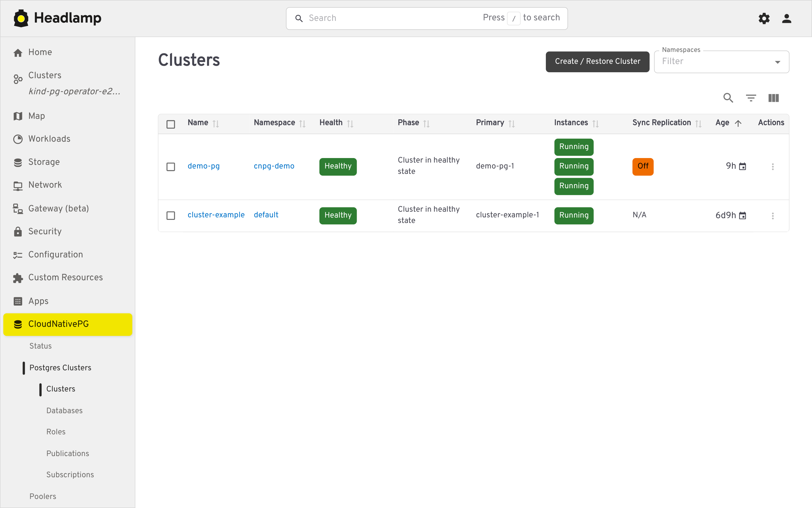Viewport: 812px width, 508px height.
Task: Sort by Sync Replication column arrows
Action: [698, 124]
